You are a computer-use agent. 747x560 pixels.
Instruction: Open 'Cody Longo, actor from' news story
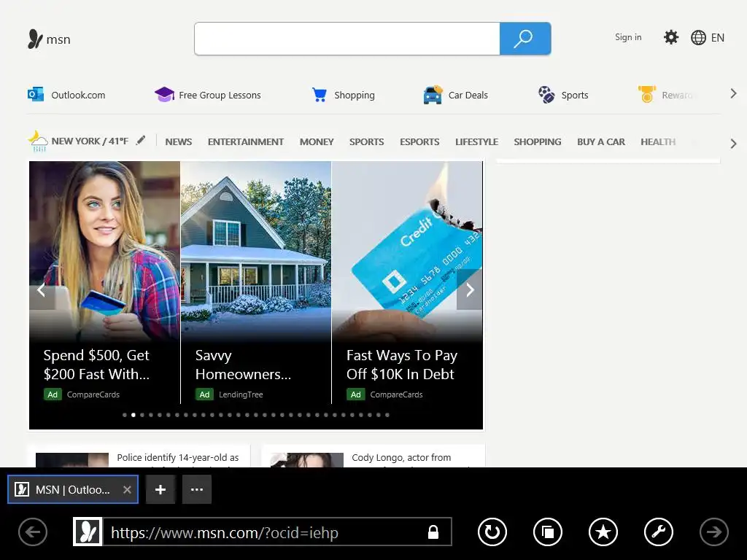401,458
